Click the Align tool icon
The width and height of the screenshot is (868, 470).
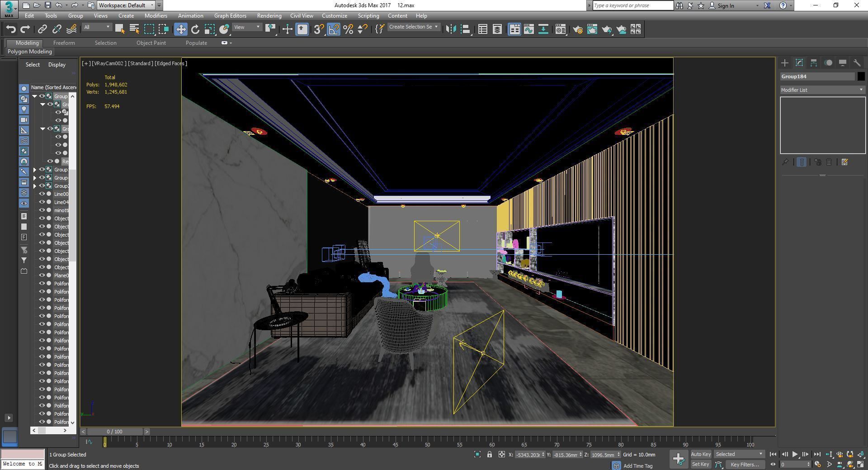[x=466, y=29]
